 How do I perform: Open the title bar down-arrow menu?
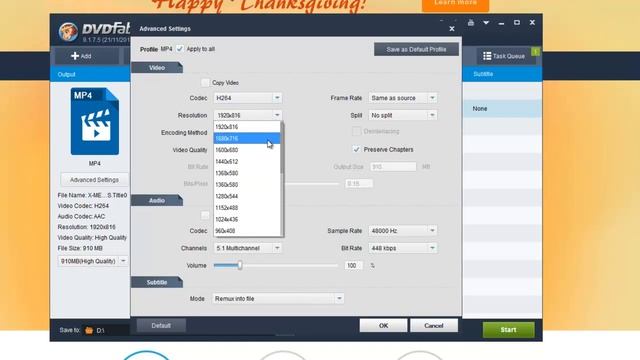486,23
